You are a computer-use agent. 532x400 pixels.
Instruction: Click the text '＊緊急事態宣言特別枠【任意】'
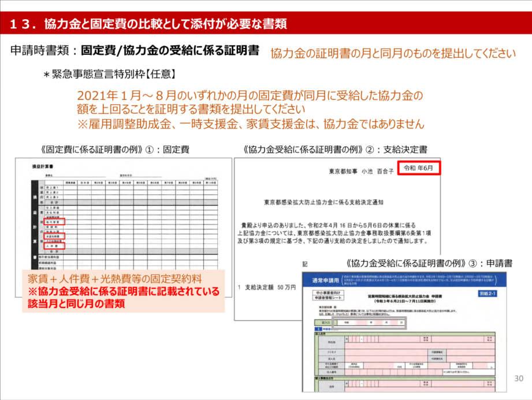coord(109,73)
